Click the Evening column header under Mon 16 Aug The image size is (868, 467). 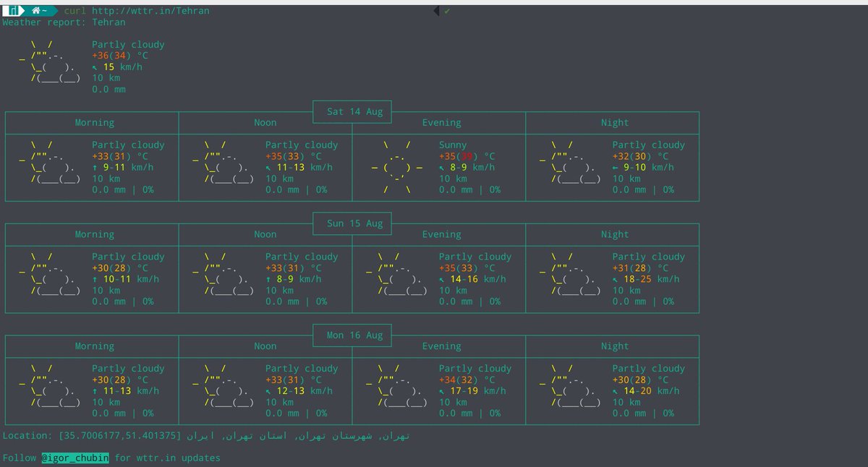[x=441, y=346]
